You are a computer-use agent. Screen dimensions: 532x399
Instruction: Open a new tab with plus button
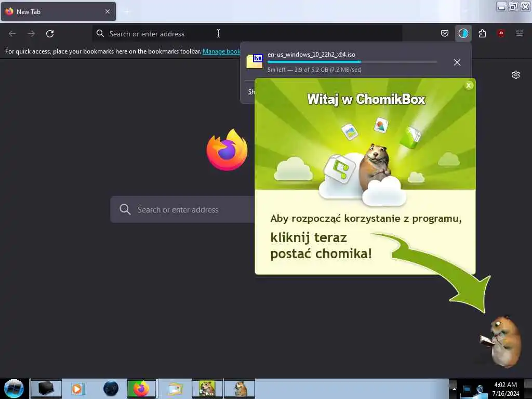pos(127,11)
